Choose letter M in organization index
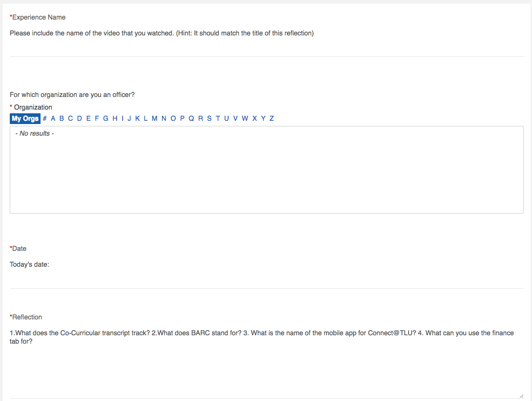Viewport: 532px width, 401px height. (154, 118)
